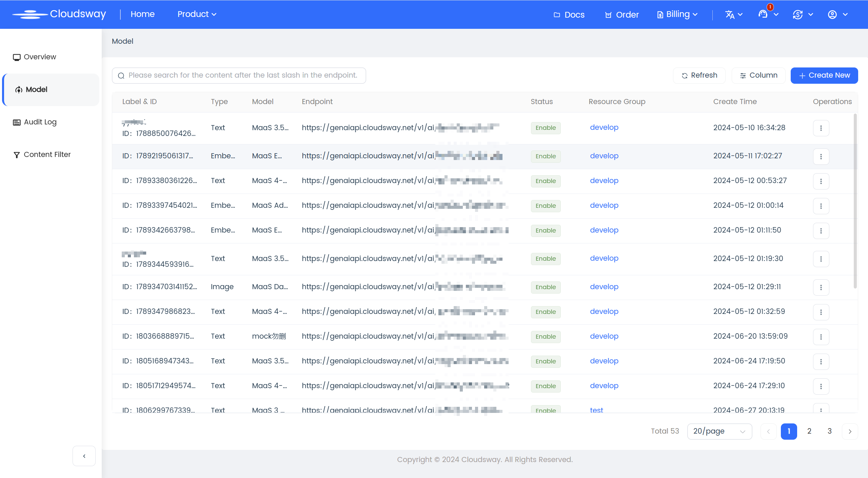
Task: Open the Content Filter sidebar item
Action: click(47, 155)
